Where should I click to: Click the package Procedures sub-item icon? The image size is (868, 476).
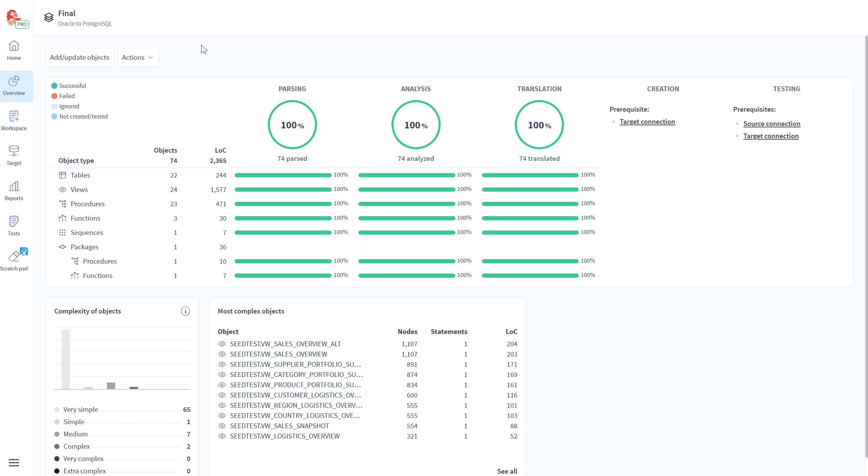75,261
